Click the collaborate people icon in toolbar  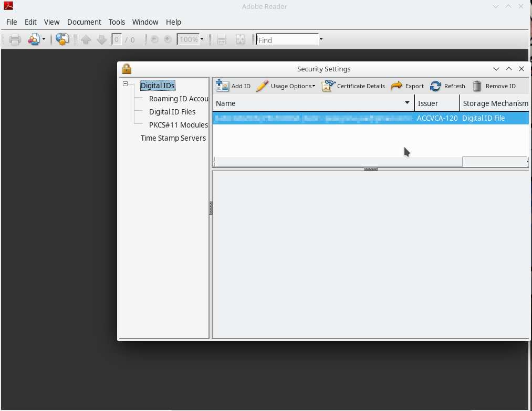tap(34, 39)
